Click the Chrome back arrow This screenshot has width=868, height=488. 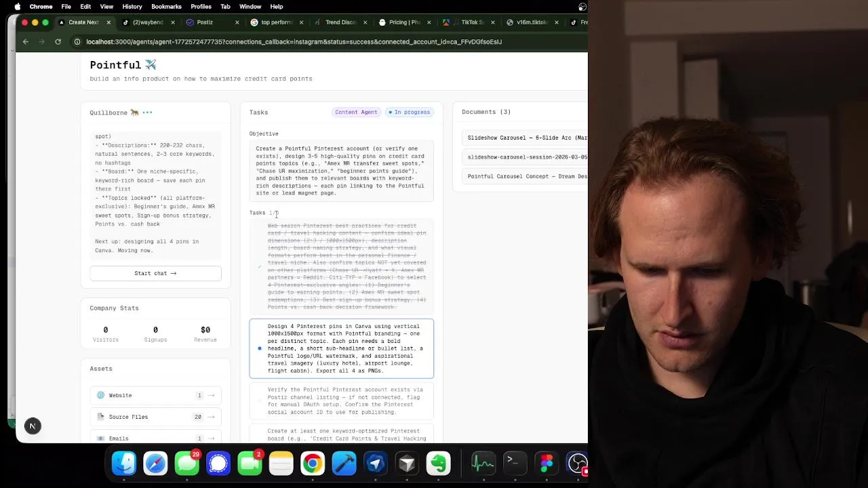(26, 41)
